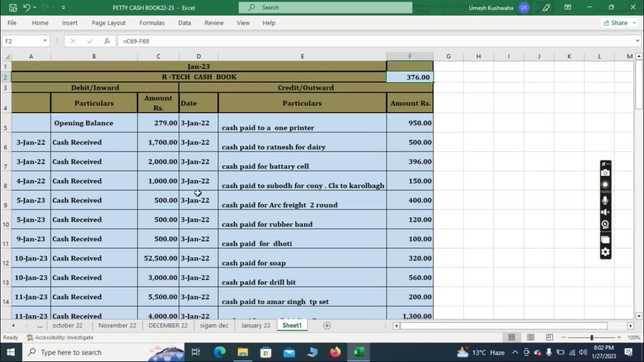Undo the last action
This screenshot has width=644, height=362.
(x=27, y=8)
